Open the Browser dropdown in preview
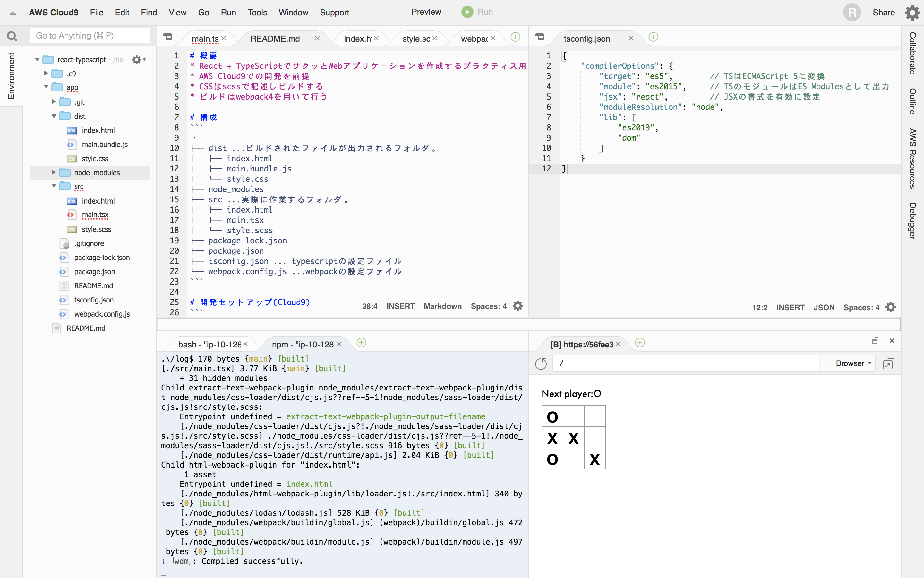This screenshot has width=924, height=578. pyautogui.click(x=853, y=363)
